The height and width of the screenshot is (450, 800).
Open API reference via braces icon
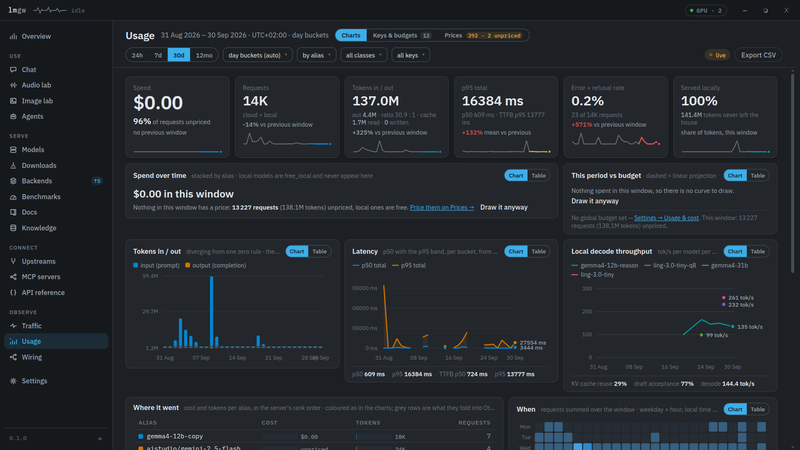[x=13, y=292]
